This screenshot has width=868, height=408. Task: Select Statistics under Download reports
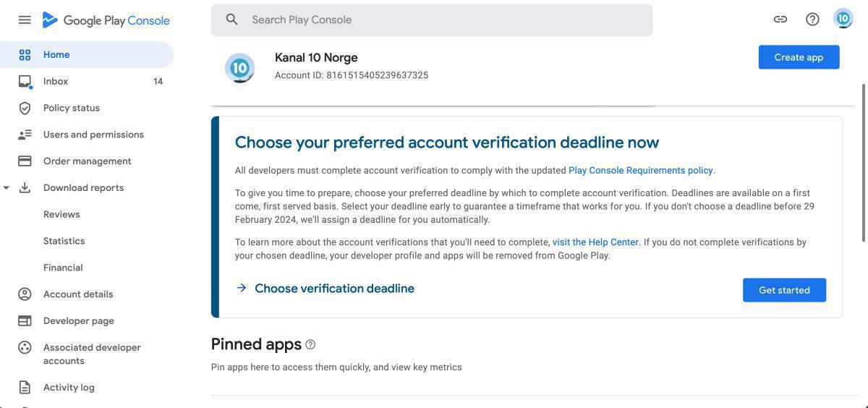coord(64,241)
